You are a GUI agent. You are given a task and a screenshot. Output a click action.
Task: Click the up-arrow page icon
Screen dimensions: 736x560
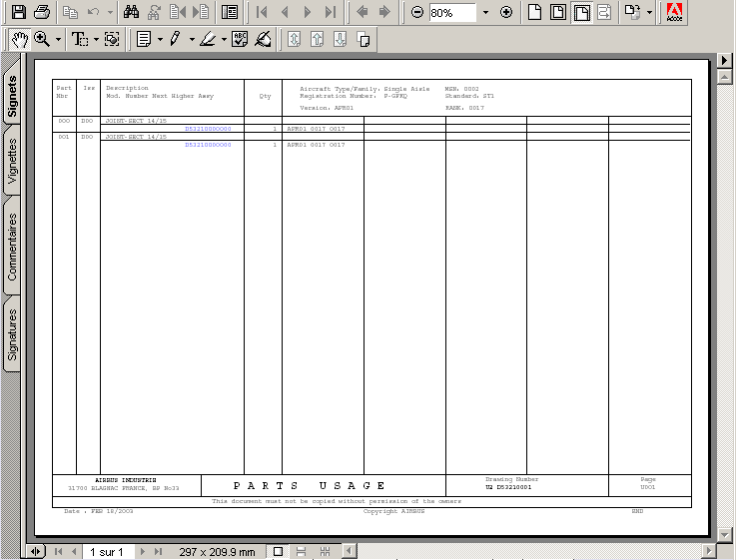tap(318, 39)
